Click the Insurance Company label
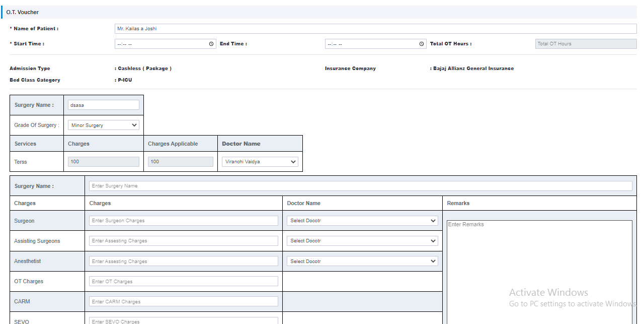644x324 pixels. pyautogui.click(x=350, y=69)
